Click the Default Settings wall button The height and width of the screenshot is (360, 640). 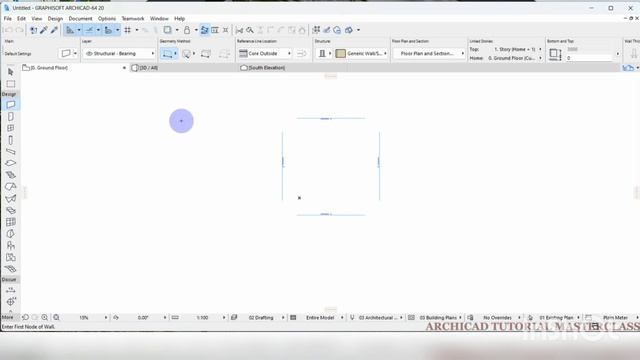point(69,53)
